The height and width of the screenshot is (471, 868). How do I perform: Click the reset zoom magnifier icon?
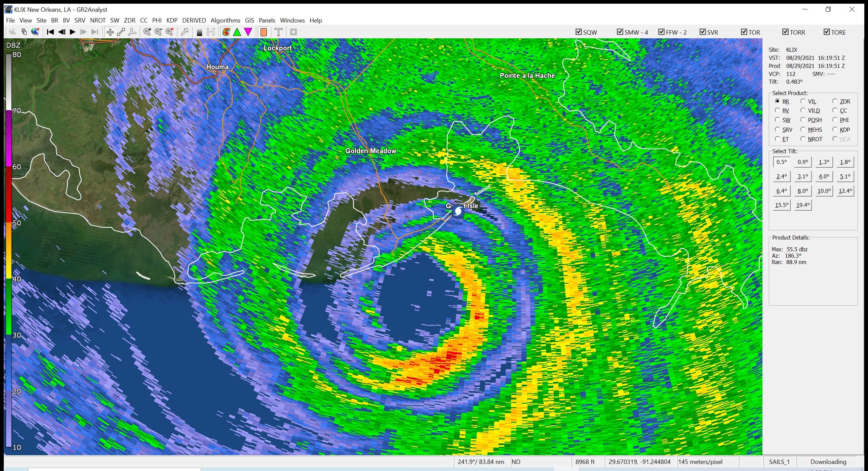[170, 32]
